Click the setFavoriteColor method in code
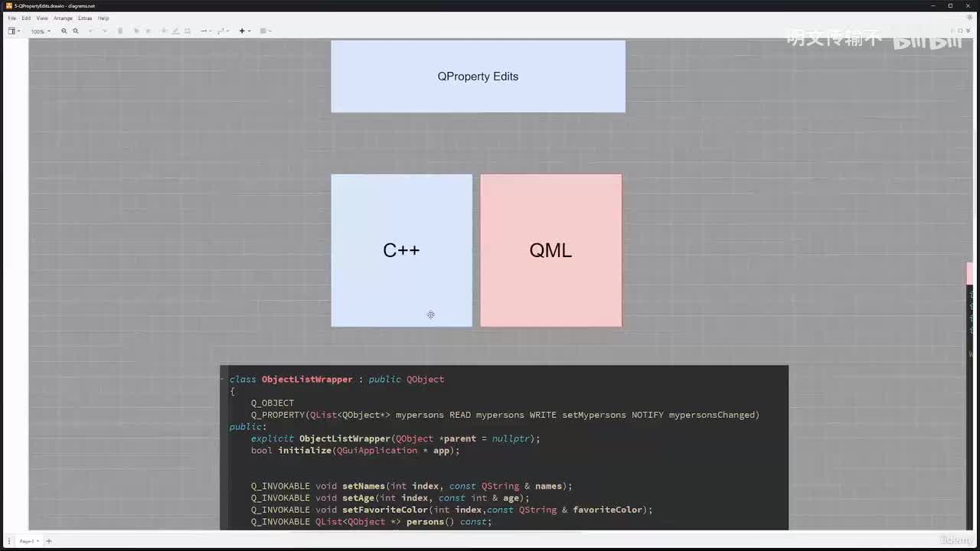980x551 pixels. coord(385,510)
